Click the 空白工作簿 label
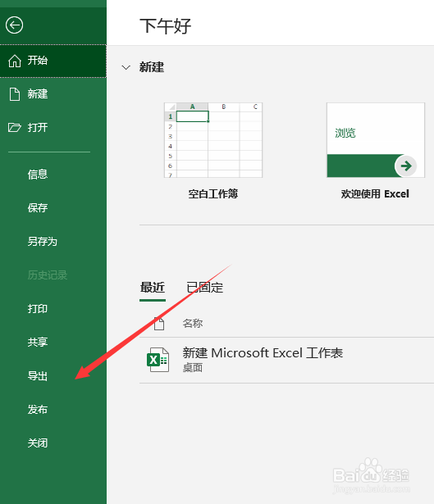Screen dimensions: 434x504 [x=213, y=194]
